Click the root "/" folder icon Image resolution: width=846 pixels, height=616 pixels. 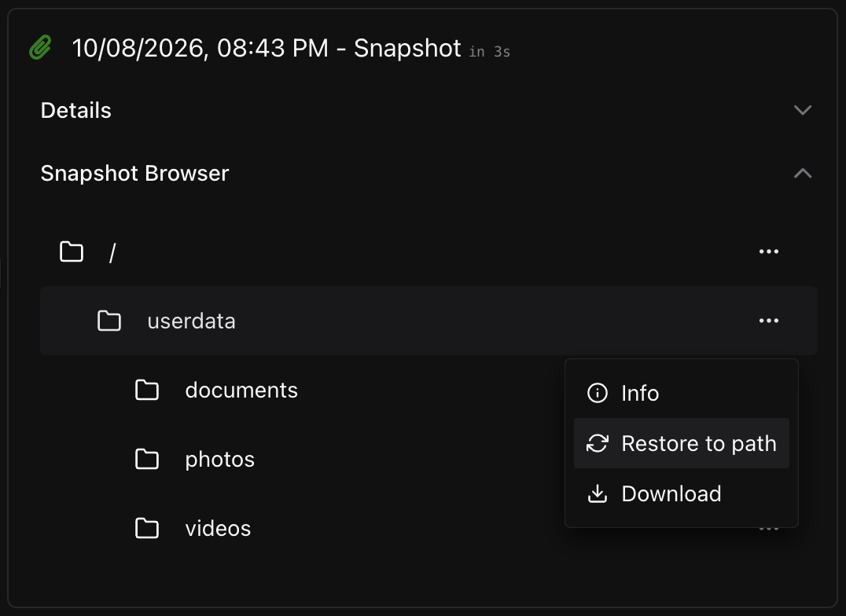point(72,251)
